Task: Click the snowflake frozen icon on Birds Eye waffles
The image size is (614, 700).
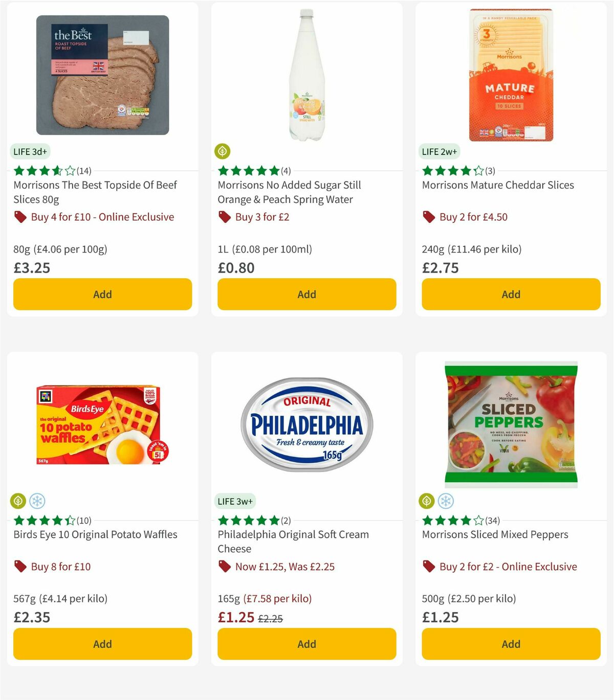Action: [38, 501]
